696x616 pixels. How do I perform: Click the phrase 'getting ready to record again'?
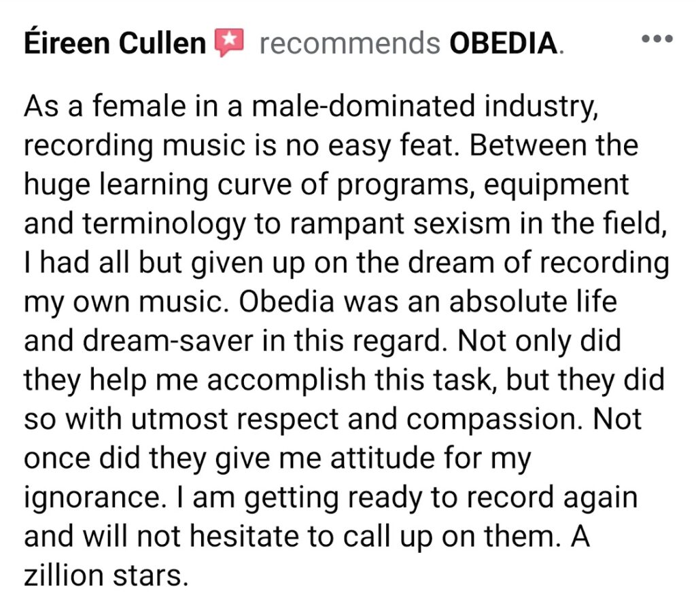(x=440, y=496)
